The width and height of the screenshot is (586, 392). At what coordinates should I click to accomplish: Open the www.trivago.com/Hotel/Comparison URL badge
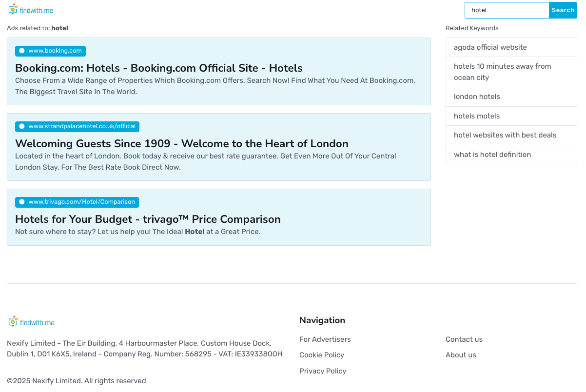(77, 202)
